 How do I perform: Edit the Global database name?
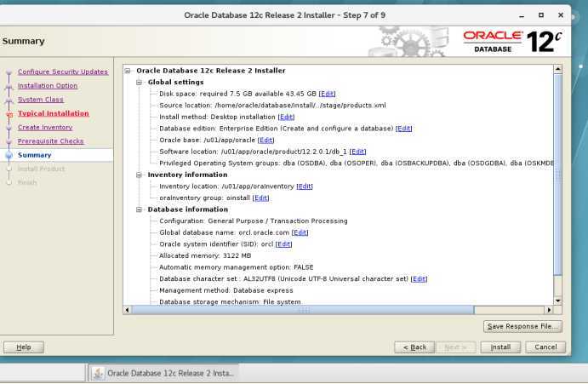[x=300, y=232]
